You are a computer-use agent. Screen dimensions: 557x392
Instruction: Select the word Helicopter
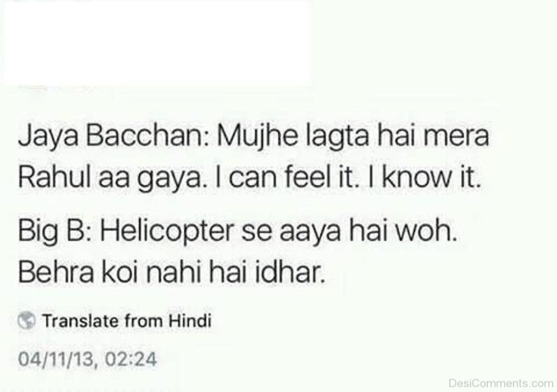167,232
